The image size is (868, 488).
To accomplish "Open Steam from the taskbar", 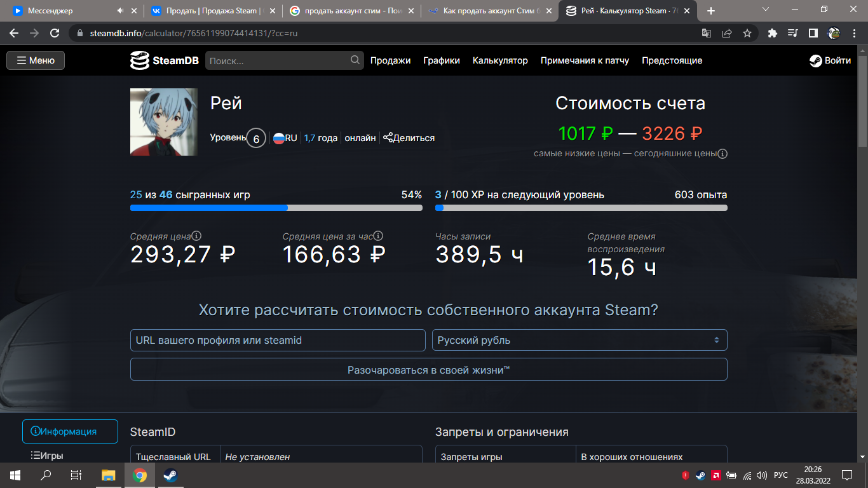I will click(170, 475).
